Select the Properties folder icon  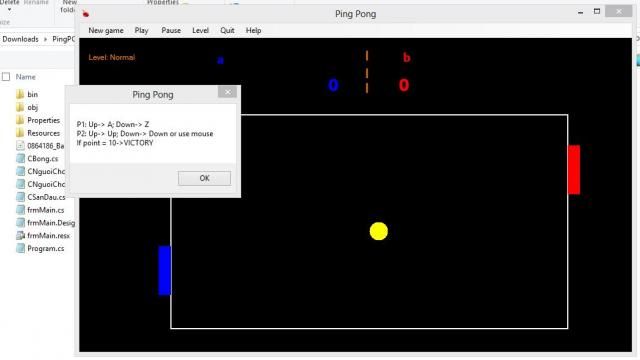pos(20,120)
